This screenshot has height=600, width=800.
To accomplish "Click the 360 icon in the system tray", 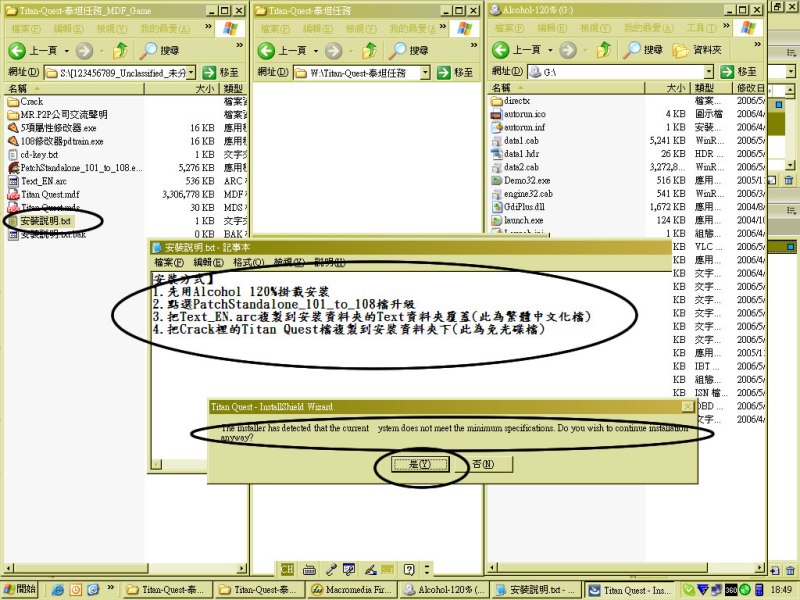I will click(731, 590).
